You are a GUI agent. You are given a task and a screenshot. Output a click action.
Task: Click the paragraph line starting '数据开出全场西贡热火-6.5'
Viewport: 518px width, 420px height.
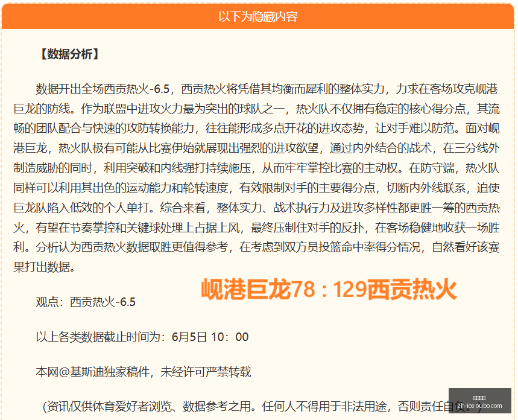coord(267,89)
